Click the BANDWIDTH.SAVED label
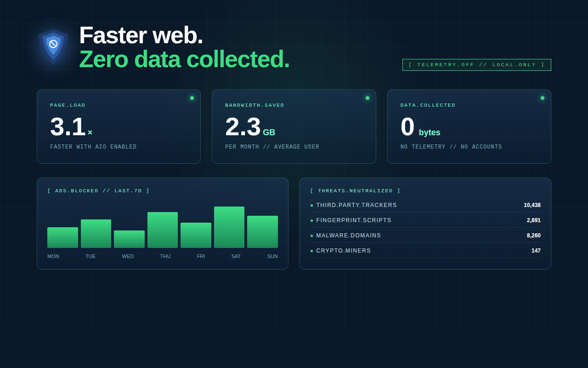Viewport: 588px width, 368px height. coord(255,105)
